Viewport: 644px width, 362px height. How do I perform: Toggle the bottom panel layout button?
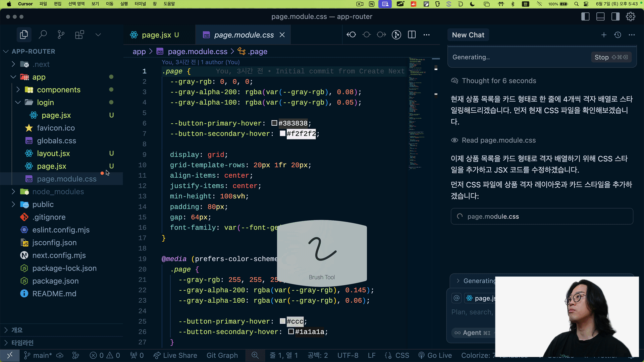tap(600, 16)
